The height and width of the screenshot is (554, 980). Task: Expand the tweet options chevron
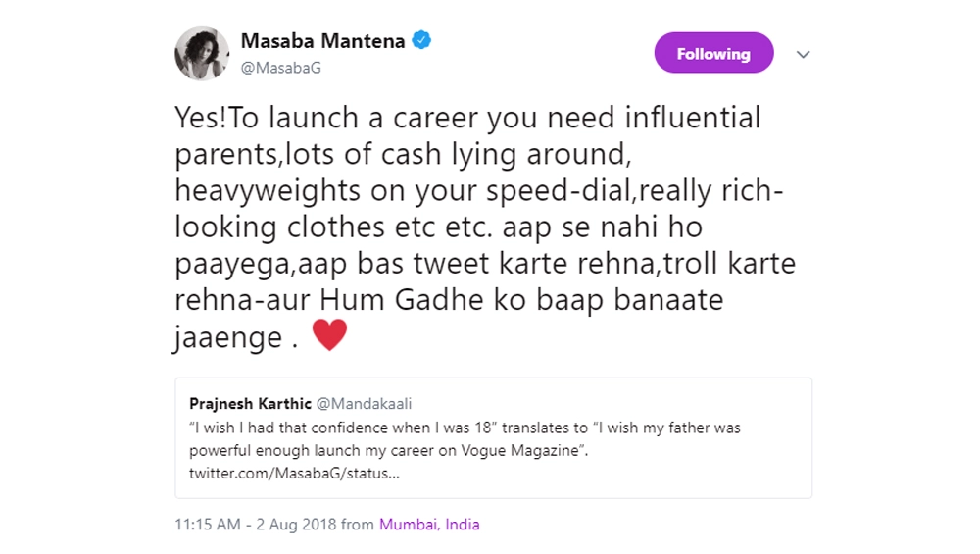point(804,55)
